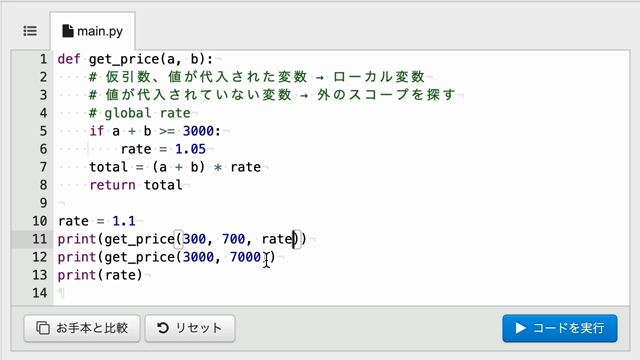Viewport: 640px width, 360px height.
Task: Open the file list hamburger icon
Action: (30, 31)
